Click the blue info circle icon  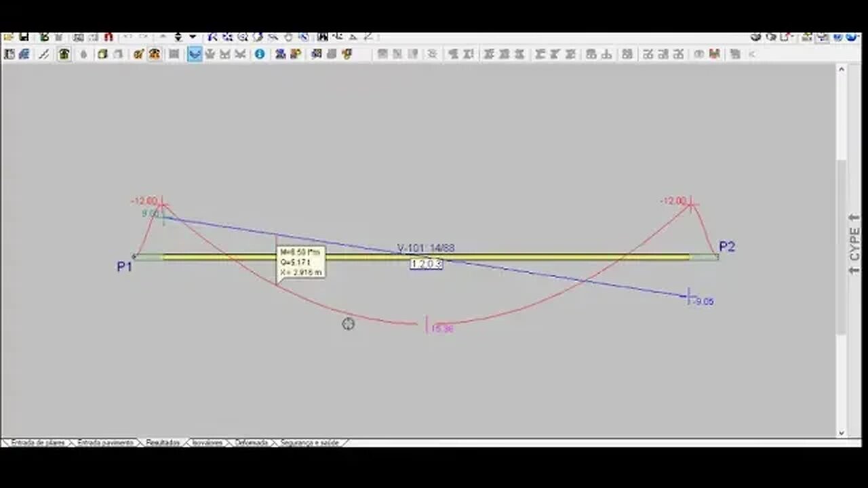pyautogui.click(x=260, y=54)
